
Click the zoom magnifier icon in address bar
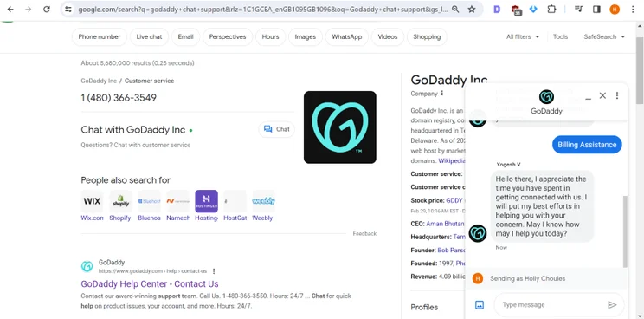[x=455, y=9]
